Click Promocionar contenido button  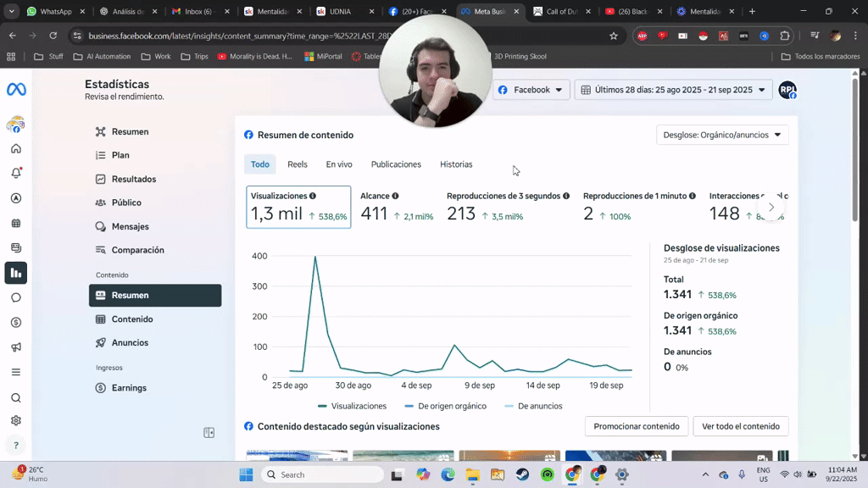pos(637,427)
